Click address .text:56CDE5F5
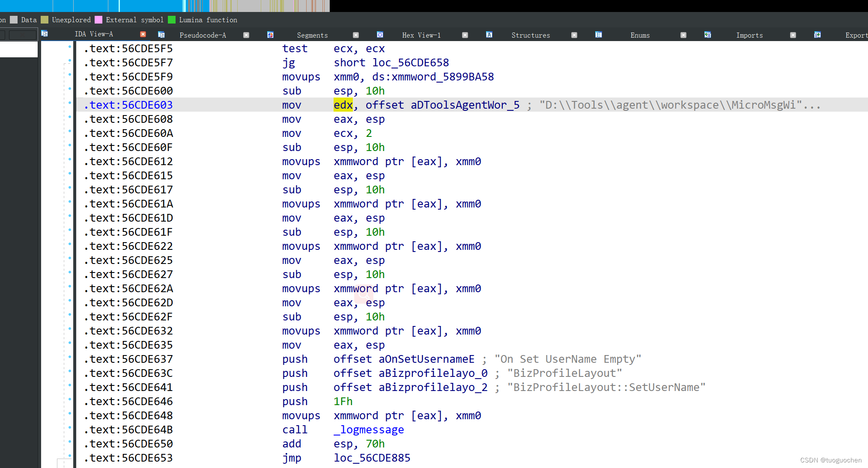868x468 pixels. point(128,48)
